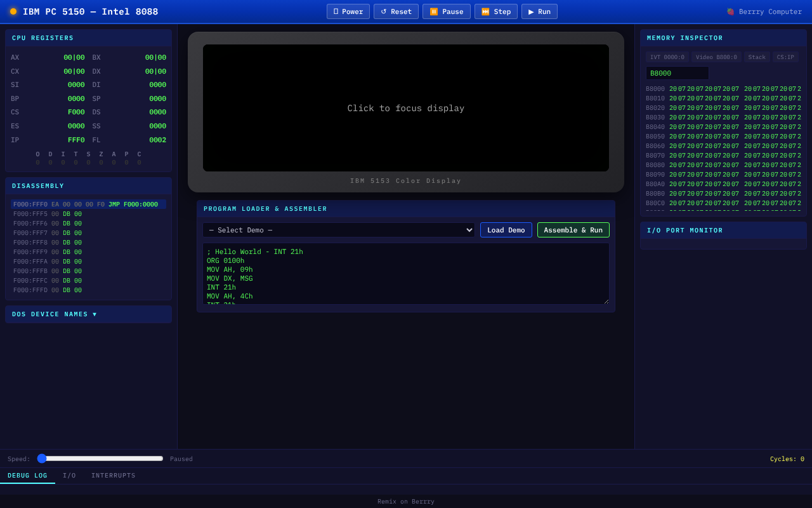Click the memory address input field
The image size is (812, 508).
pos(677,73)
